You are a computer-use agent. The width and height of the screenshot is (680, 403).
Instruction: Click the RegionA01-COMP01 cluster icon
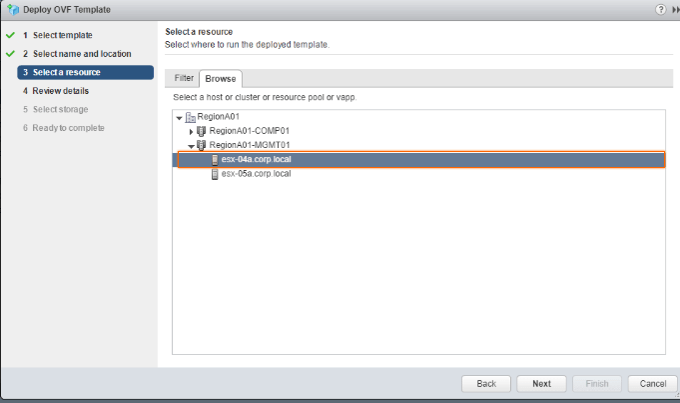pos(201,131)
